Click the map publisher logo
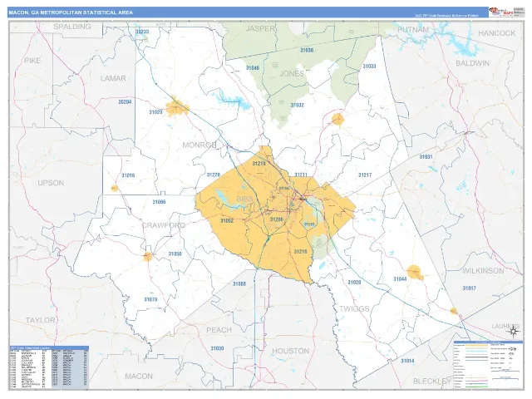 coord(500,12)
